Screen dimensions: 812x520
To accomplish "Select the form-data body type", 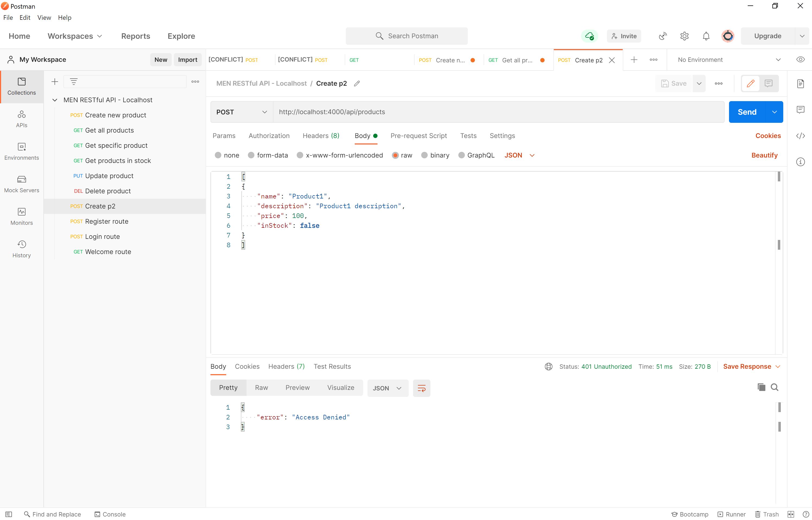I will [251, 155].
